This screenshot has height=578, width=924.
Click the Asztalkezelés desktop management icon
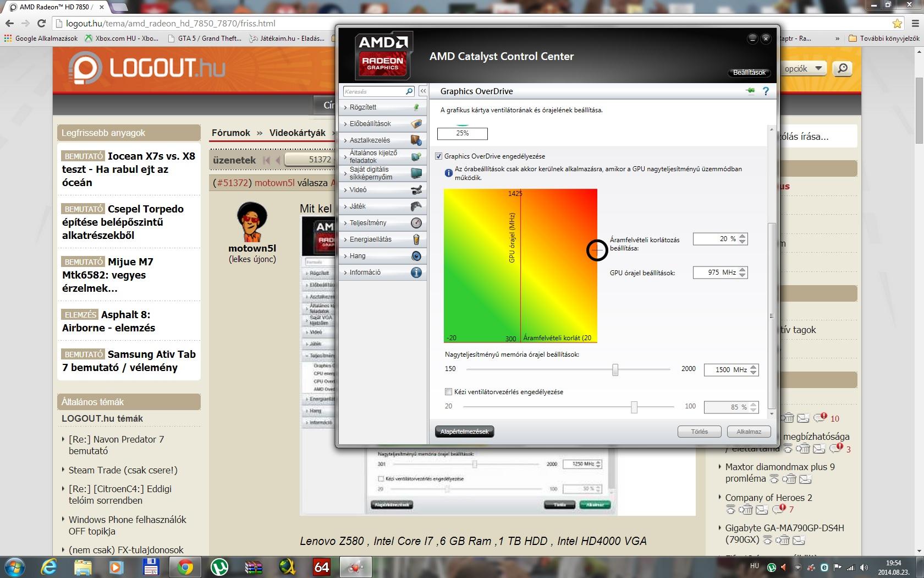(416, 140)
